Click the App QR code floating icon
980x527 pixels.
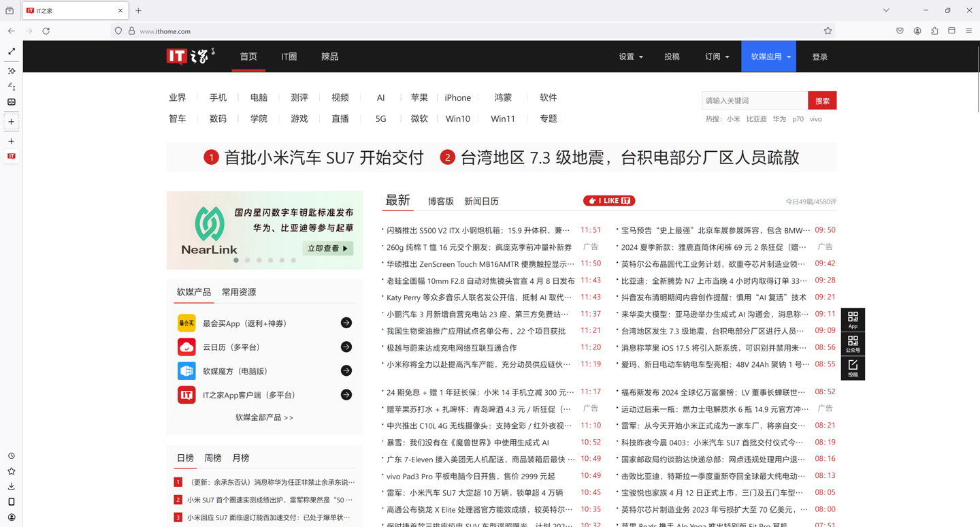(x=853, y=321)
